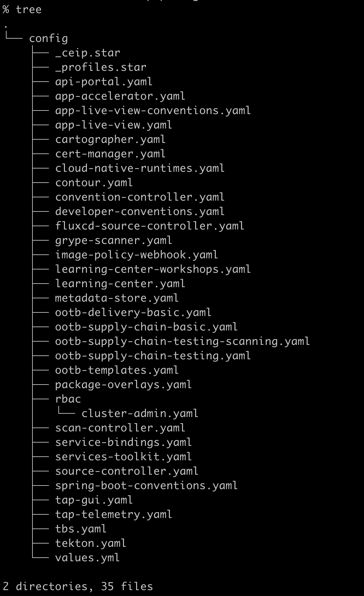
Task: Click the cartographer.yaml file name
Action: pyautogui.click(x=110, y=140)
